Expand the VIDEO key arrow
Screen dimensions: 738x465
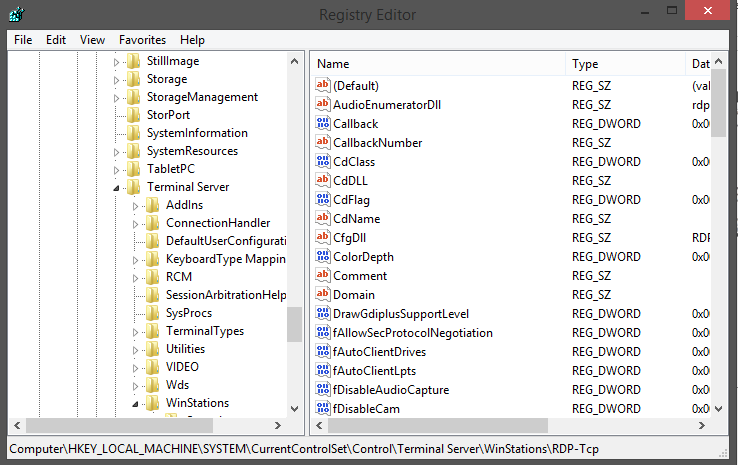pos(136,367)
